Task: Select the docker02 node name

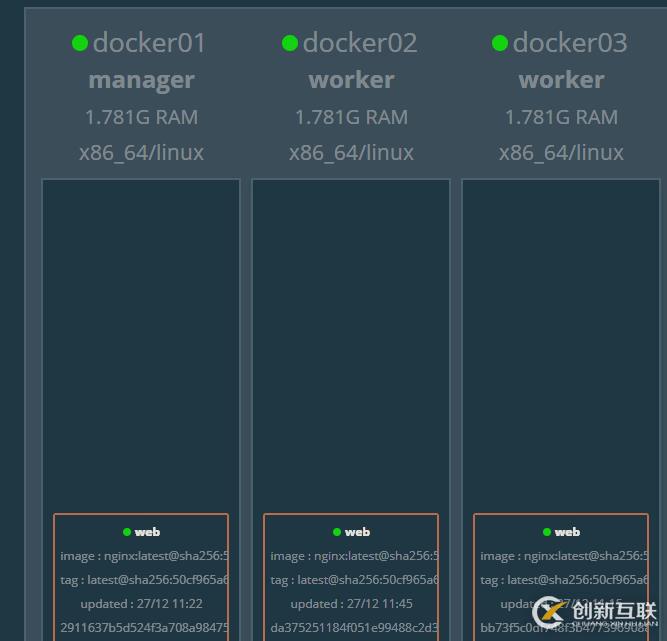Action: [x=359, y=43]
